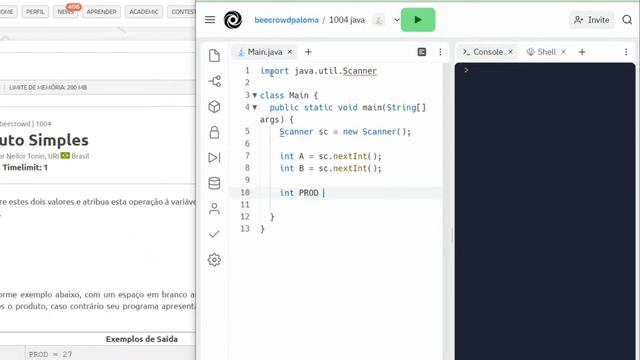Image resolution: width=640 pixels, height=360 pixels.
Task: Open the Secrets lock icon
Action: point(214,132)
